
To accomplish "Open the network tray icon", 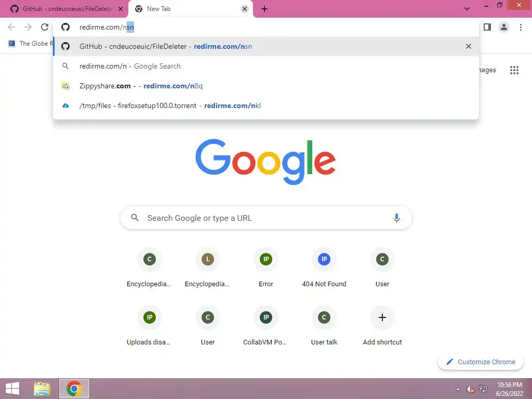I will 483,389.
